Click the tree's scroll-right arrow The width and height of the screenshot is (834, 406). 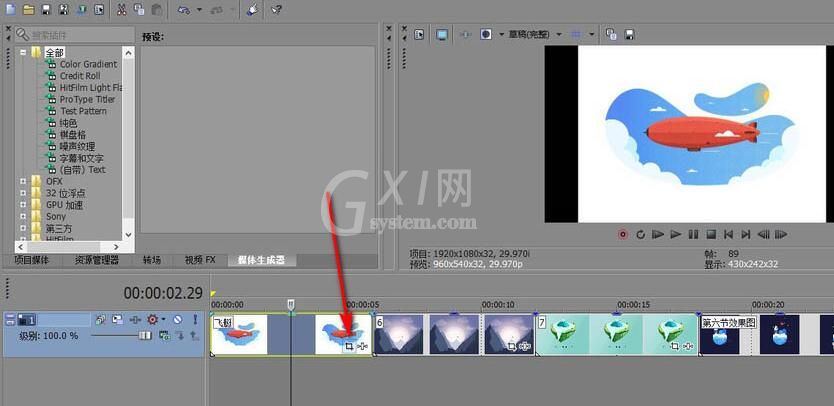(x=116, y=247)
